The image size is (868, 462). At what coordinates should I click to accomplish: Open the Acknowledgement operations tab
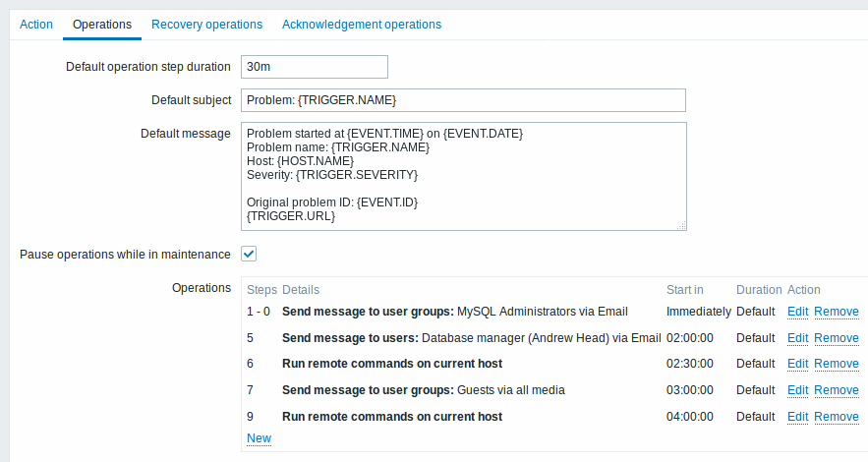point(362,25)
